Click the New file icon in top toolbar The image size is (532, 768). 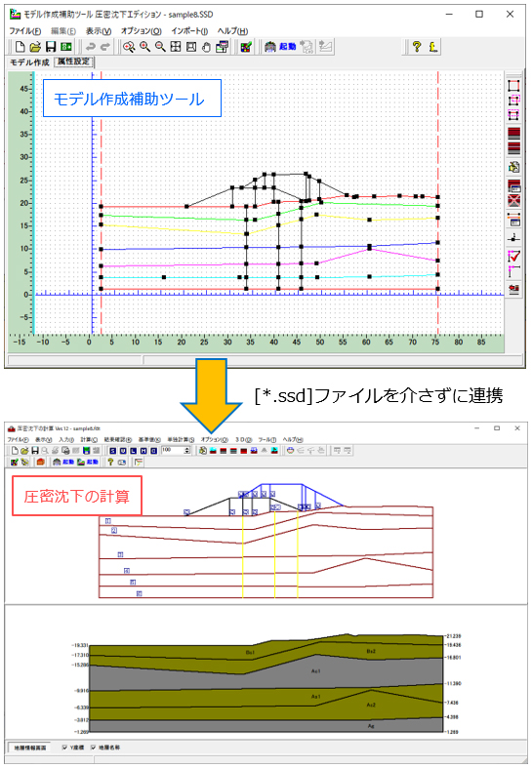[20, 47]
